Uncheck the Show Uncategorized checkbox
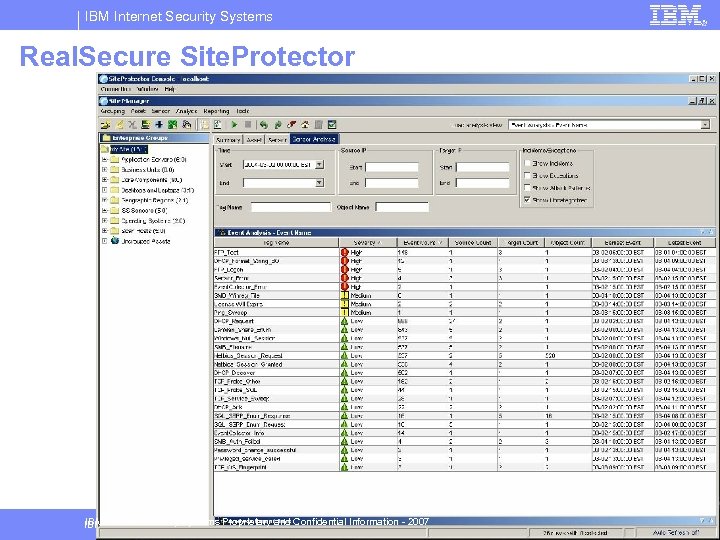Screen dimensions: 720x540 click(527, 200)
